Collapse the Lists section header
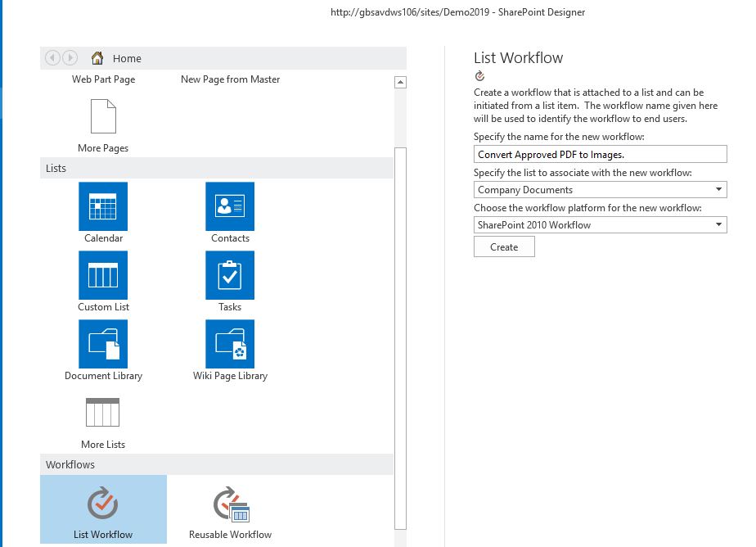 point(56,168)
